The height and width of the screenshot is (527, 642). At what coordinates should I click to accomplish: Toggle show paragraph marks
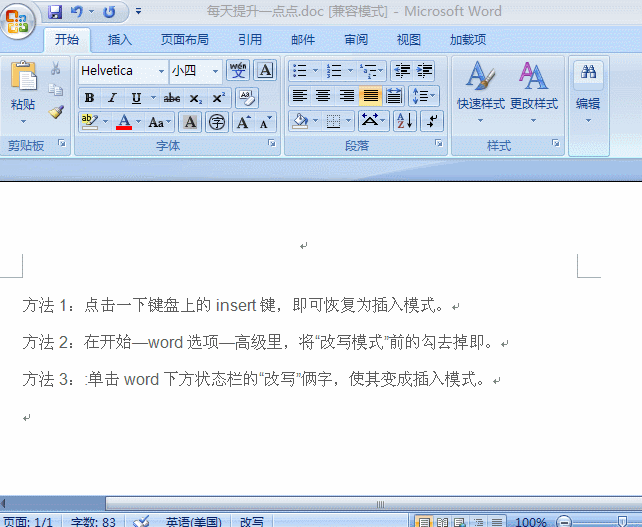click(432, 121)
